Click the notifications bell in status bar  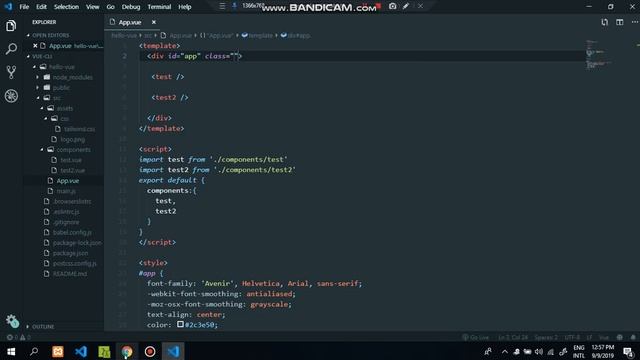pyautogui.click(x=633, y=337)
